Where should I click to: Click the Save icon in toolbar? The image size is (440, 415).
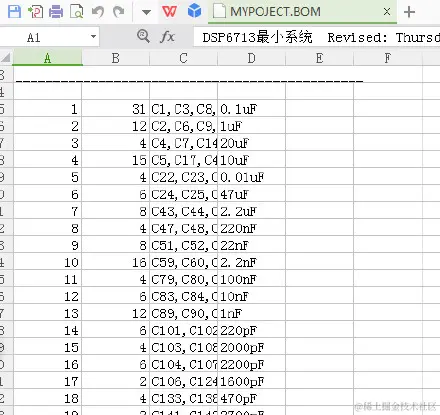[x=14, y=12]
